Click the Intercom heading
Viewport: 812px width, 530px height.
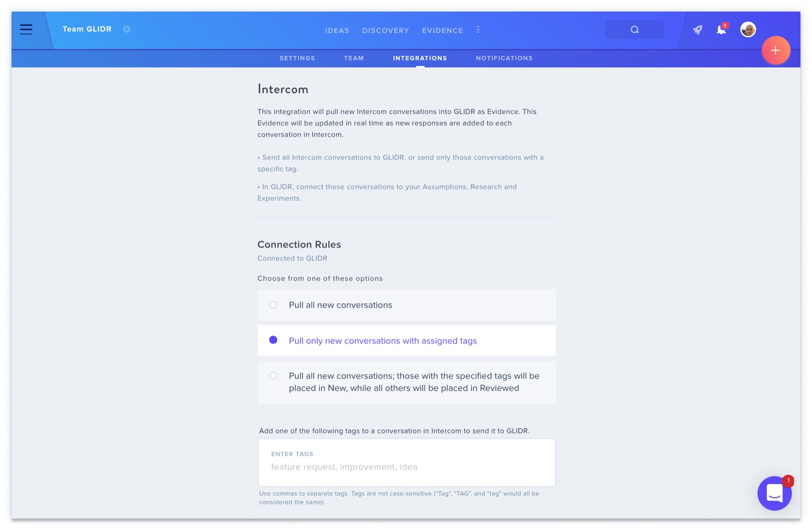pyautogui.click(x=283, y=89)
